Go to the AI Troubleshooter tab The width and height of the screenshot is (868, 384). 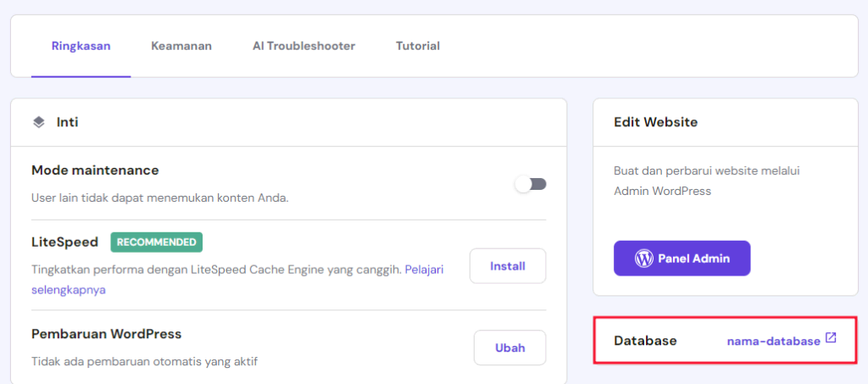(303, 46)
